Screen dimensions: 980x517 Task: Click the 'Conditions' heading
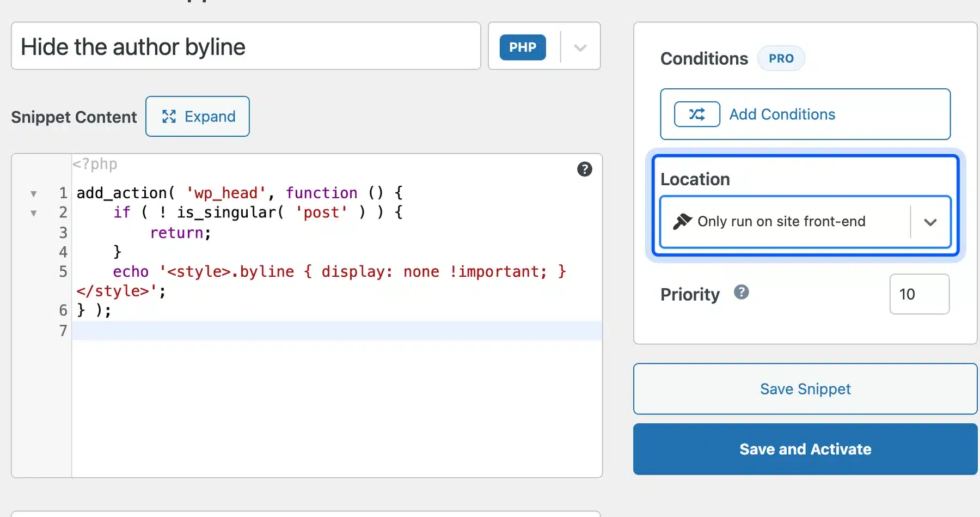(x=704, y=59)
